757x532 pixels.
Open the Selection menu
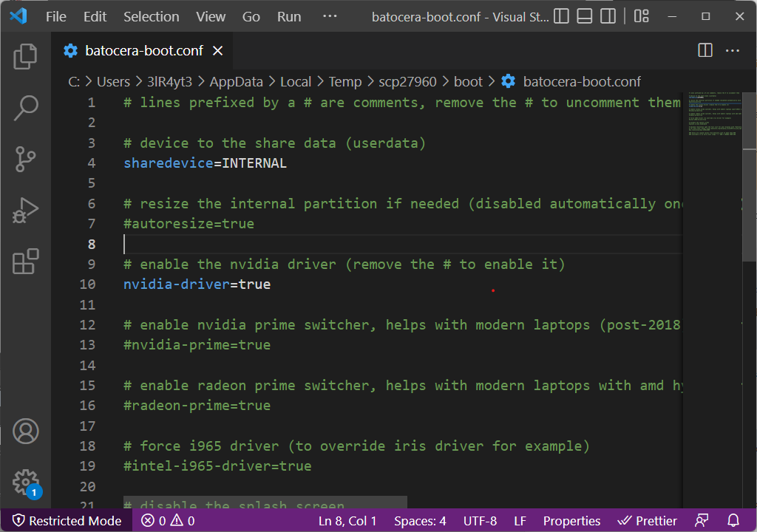pyautogui.click(x=151, y=16)
